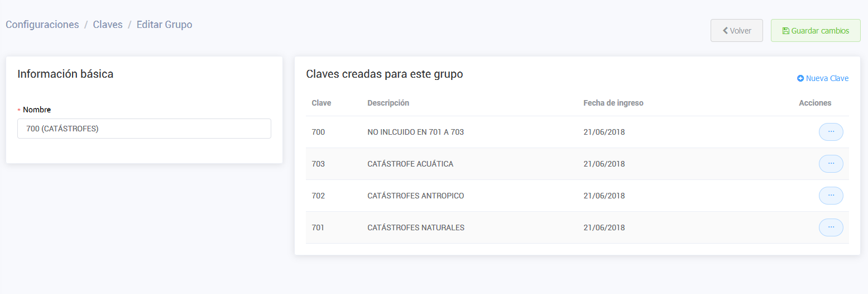
Task: Open actions menu for clave 703
Action: click(831, 164)
